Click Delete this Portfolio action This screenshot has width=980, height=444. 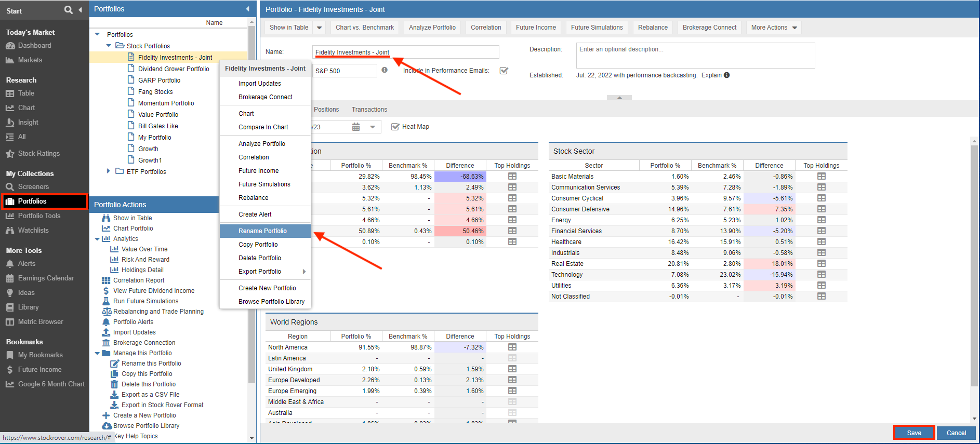pos(149,384)
